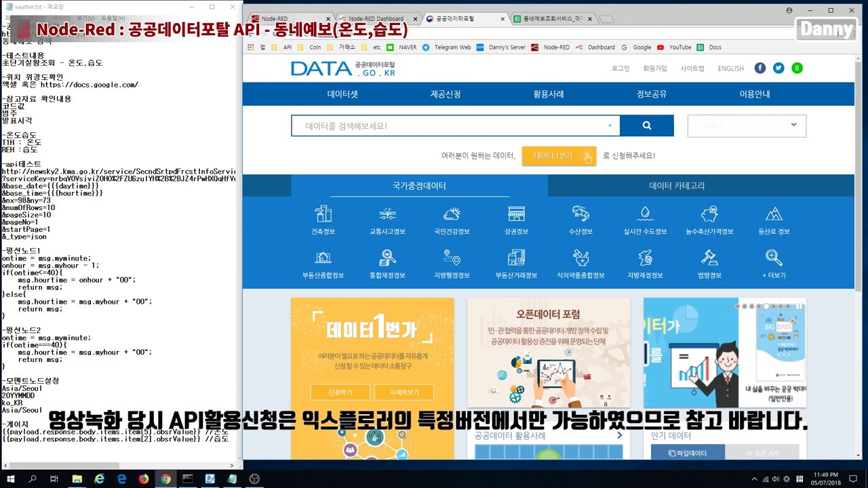The height and width of the screenshot is (488, 868).
Task: Click the Facebook icon in site header
Action: [x=759, y=68]
